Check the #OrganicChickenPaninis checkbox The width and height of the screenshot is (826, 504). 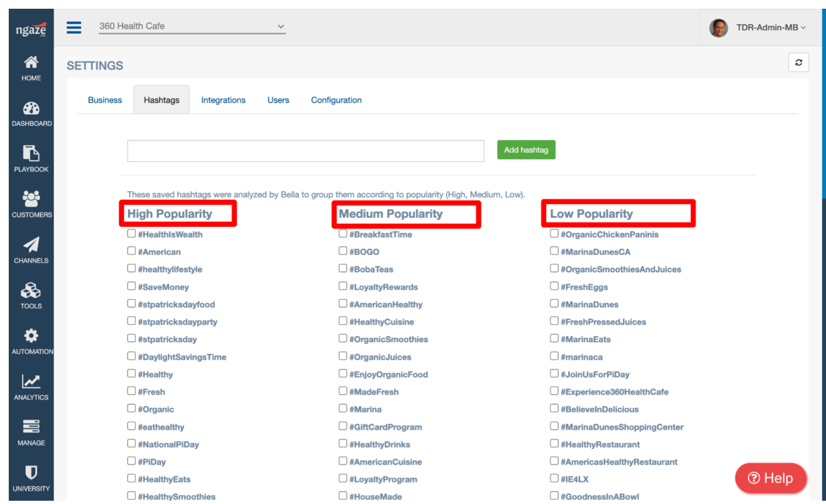pyautogui.click(x=554, y=233)
